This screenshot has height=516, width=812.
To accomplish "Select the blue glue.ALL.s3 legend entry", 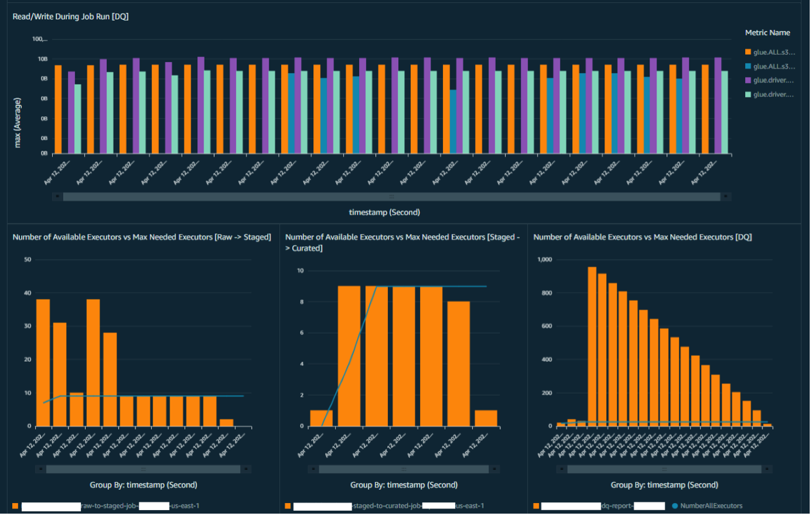I will tap(770, 66).
